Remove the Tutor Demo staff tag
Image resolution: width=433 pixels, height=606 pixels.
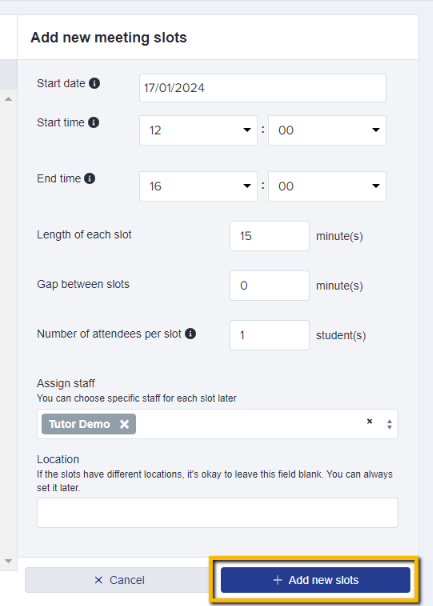[x=124, y=424]
